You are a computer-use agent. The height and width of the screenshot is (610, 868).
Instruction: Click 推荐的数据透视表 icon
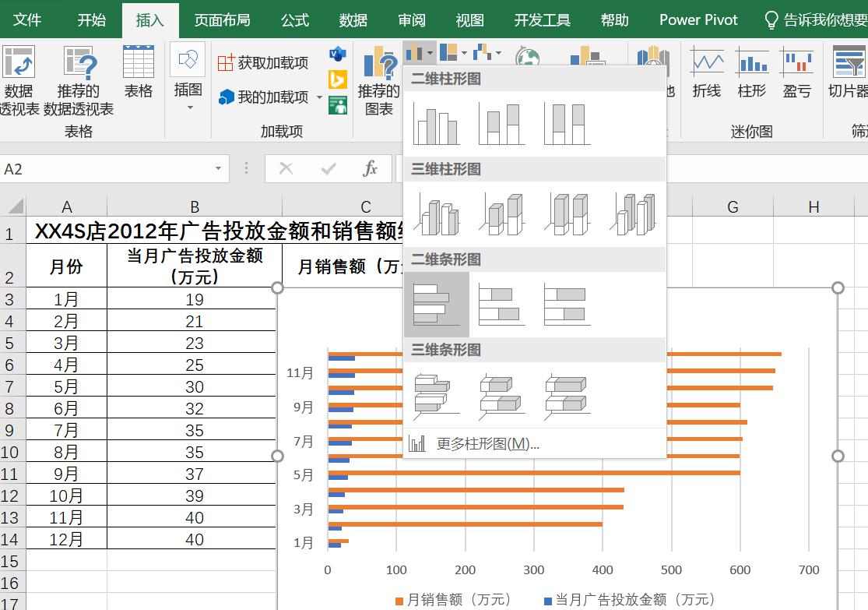click(x=79, y=62)
